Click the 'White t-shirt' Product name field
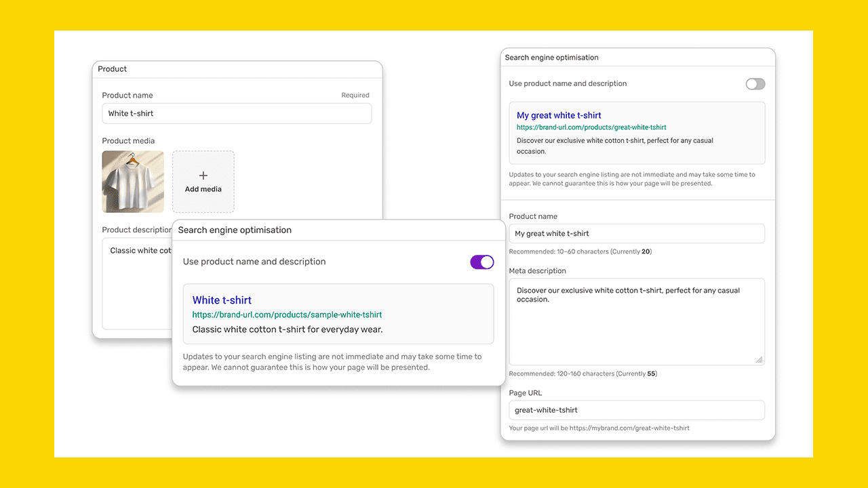The width and height of the screenshot is (868, 488). (237, 114)
